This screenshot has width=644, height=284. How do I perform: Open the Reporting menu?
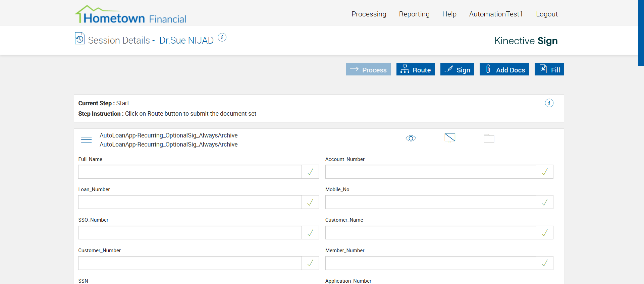(x=414, y=14)
